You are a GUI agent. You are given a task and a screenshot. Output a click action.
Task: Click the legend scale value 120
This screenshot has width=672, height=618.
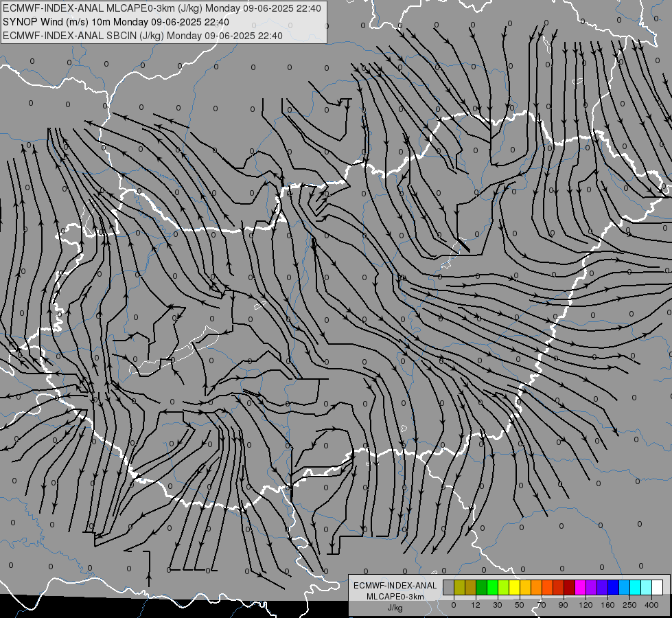point(586,605)
